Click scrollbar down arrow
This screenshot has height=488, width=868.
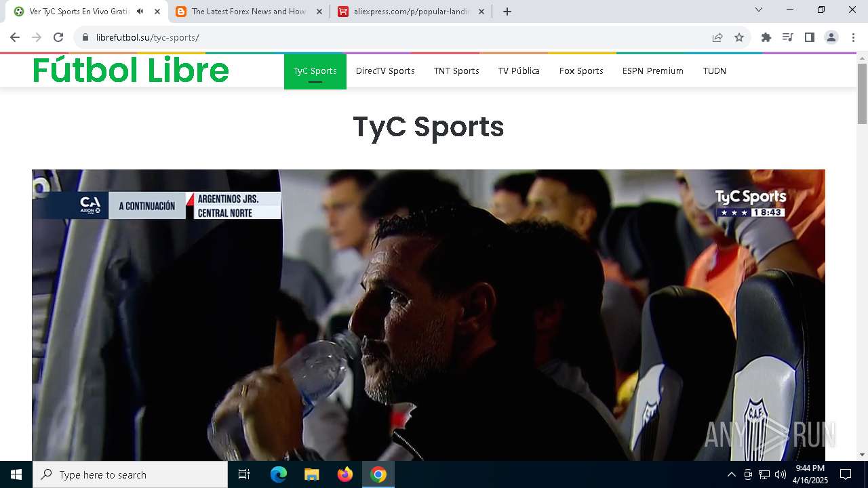point(863,455)
